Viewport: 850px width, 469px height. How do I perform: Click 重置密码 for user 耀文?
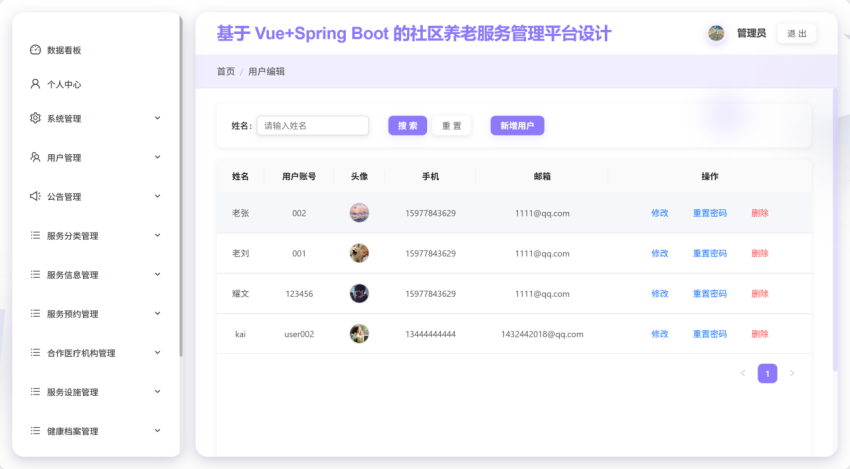(710, 293)
